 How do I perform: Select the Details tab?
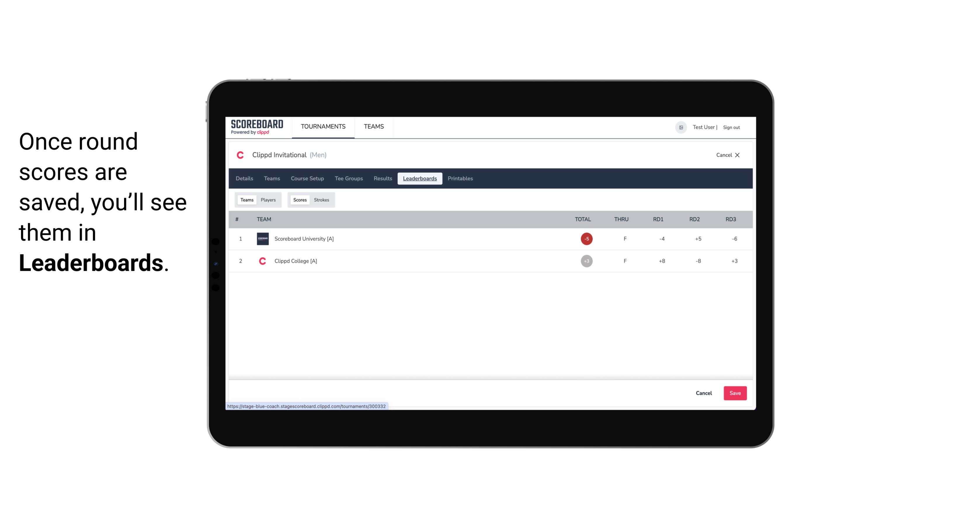coord(244,179)
